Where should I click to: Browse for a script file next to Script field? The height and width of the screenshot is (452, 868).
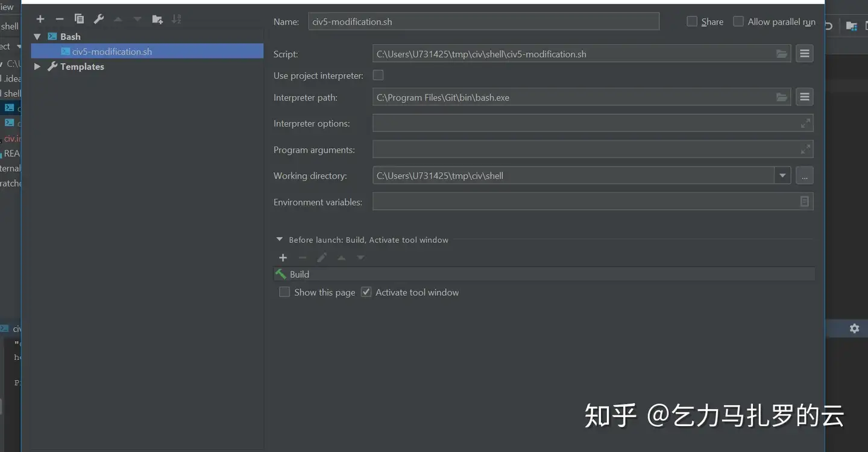point(781,54)
